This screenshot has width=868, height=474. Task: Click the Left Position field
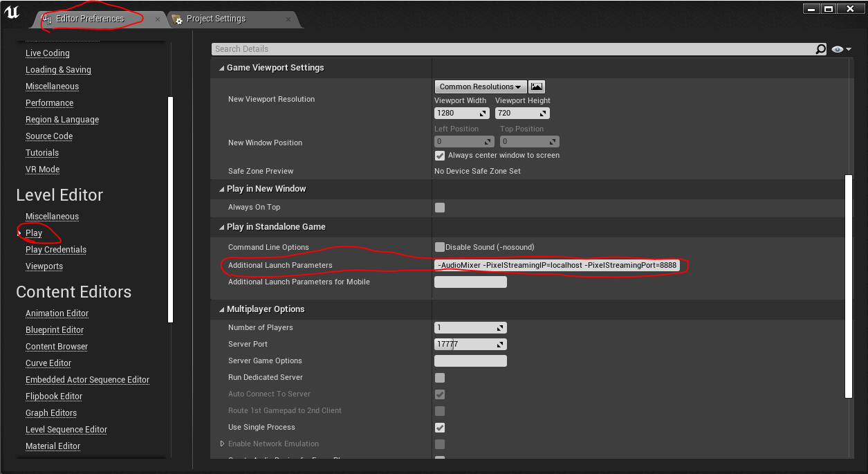464,141
